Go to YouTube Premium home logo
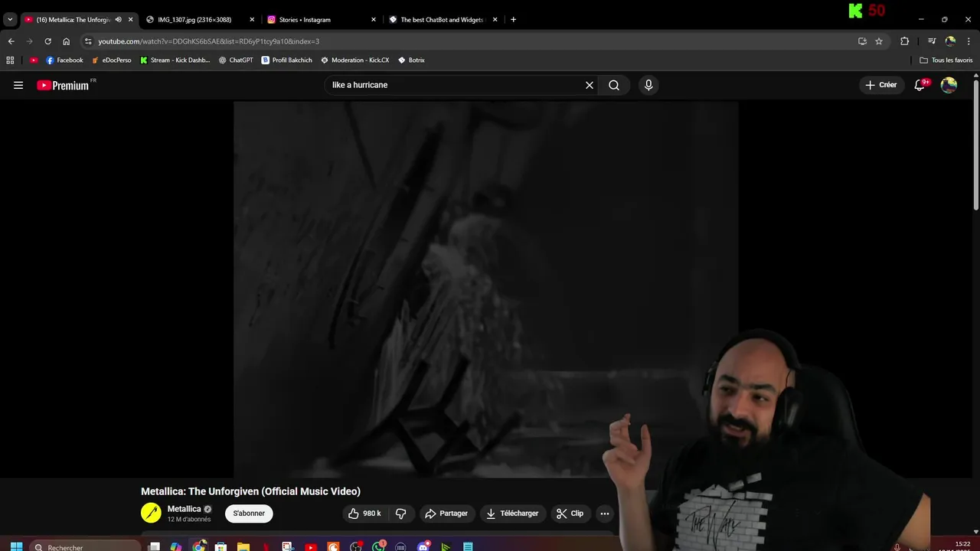Image resolution: width=980 pixels, height=551 pixels. click(x=64, y=85)
